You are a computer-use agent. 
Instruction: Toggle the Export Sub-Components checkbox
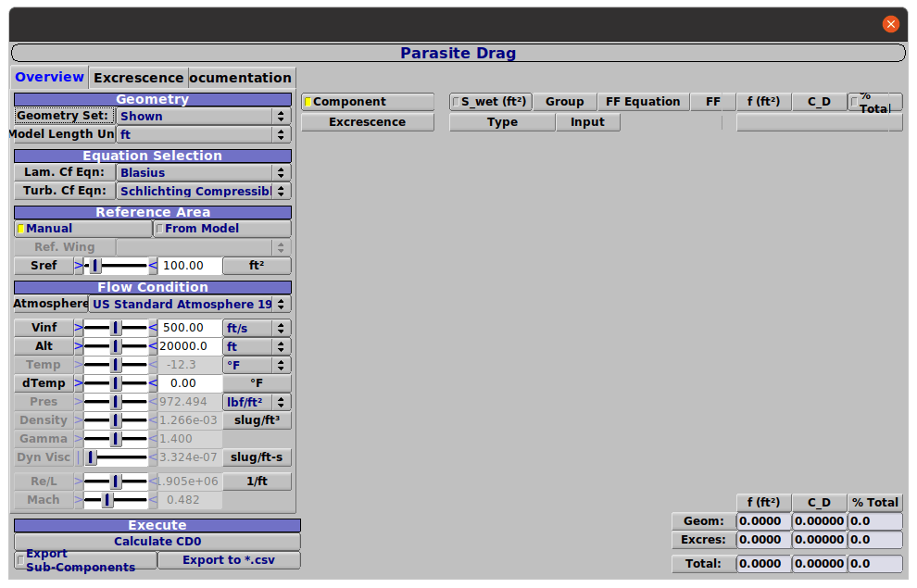coord(20,560)
